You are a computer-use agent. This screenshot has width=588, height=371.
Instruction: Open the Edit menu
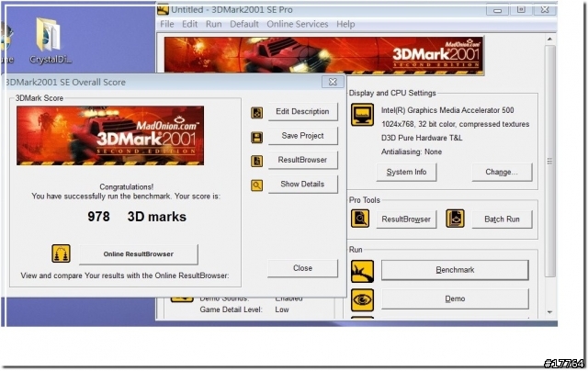coord(190,25)
